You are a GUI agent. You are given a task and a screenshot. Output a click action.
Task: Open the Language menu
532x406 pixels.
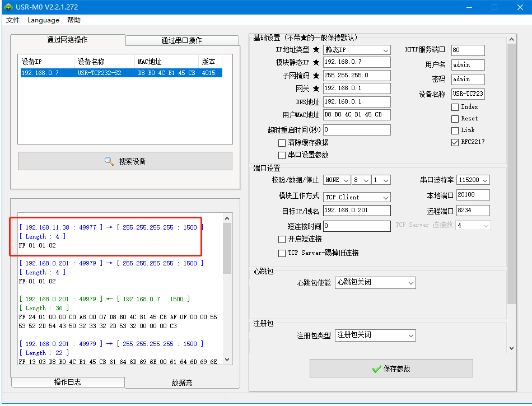[x=43, y=20]
